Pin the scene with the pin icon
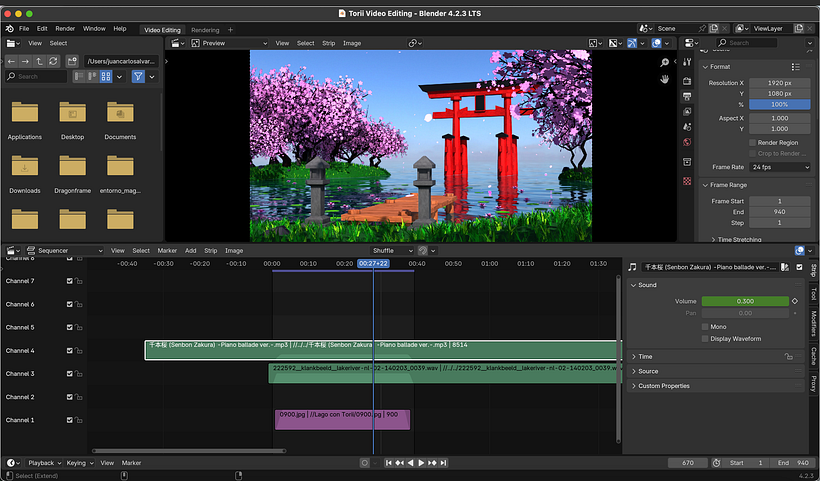Image resolution: width=820 pixels, height=481 pixels. pos(702,29)
